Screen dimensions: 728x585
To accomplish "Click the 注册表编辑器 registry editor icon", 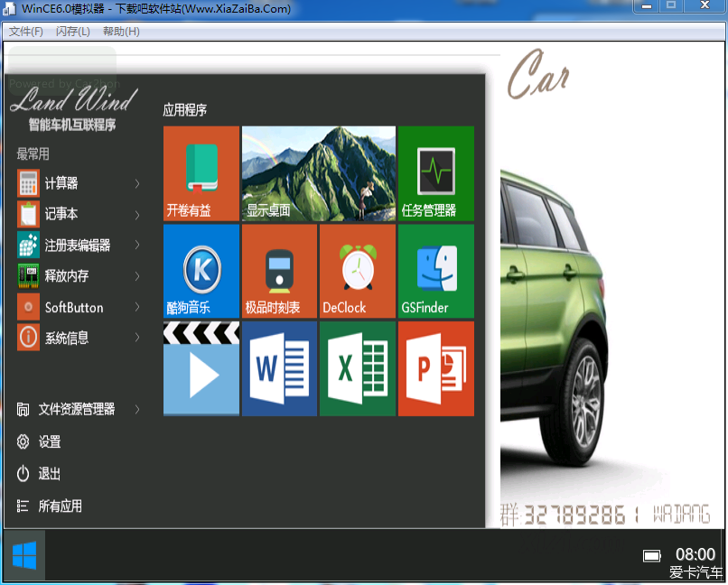I will click(x=28, y=245).
